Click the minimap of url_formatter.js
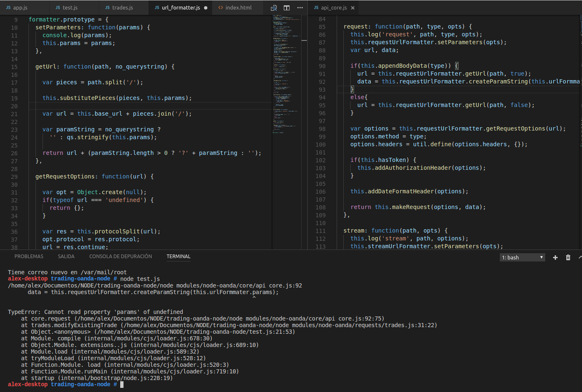Screen dimensions: 582x392 tap(287, 74)
